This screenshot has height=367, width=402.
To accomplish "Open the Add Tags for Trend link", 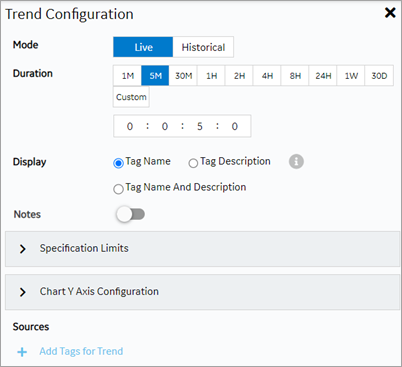I will pos(81,351).
